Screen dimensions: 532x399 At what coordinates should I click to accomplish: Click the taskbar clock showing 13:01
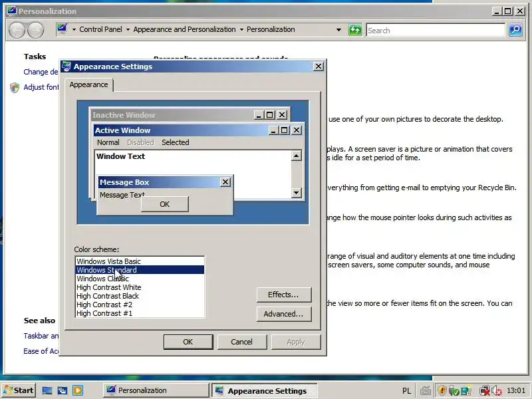coord(516,390)
